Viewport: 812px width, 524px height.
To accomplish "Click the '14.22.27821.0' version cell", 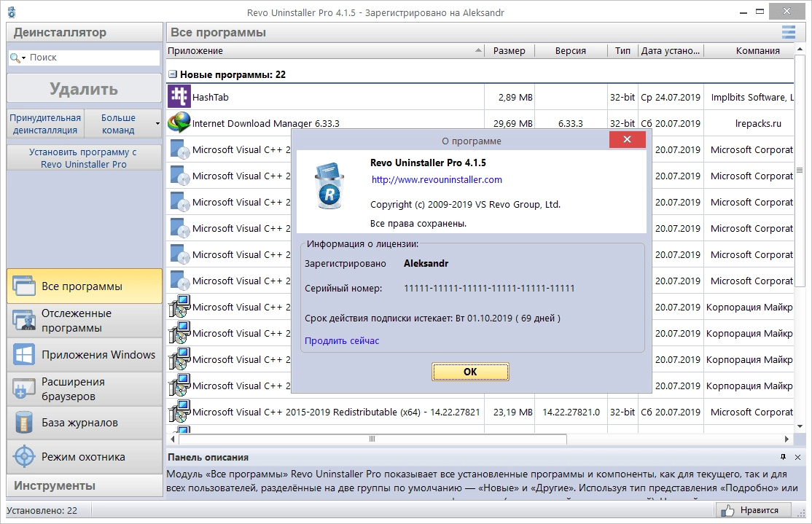I will click(x=571, y=412).
